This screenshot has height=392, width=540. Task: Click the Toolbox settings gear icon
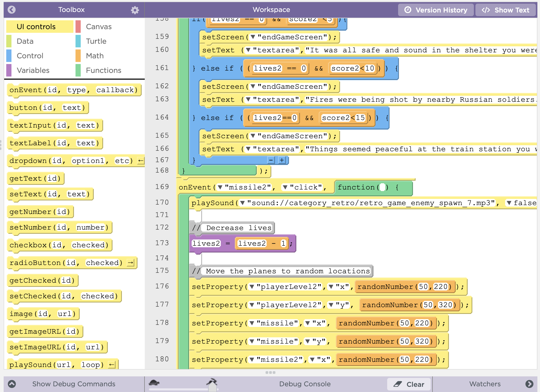(135, 10)
